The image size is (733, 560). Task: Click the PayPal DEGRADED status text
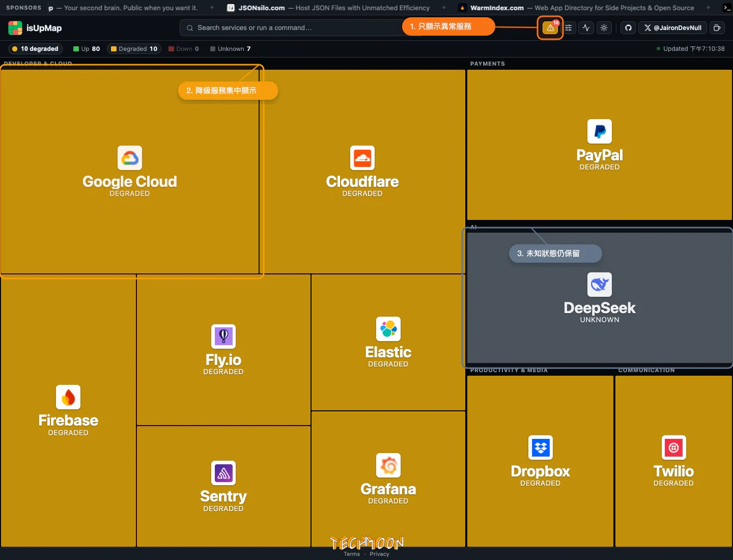pos(600,167)
